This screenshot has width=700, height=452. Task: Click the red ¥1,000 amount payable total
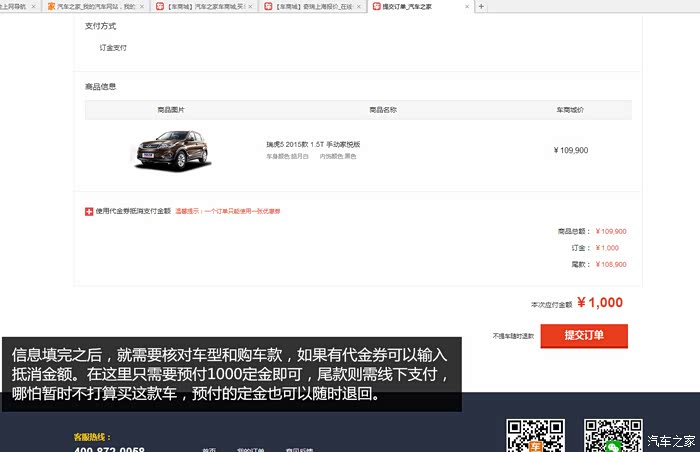(600, 302)
